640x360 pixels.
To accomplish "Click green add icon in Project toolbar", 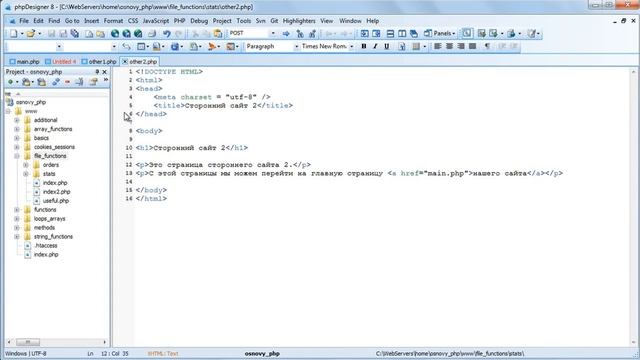I will [11, 82].
